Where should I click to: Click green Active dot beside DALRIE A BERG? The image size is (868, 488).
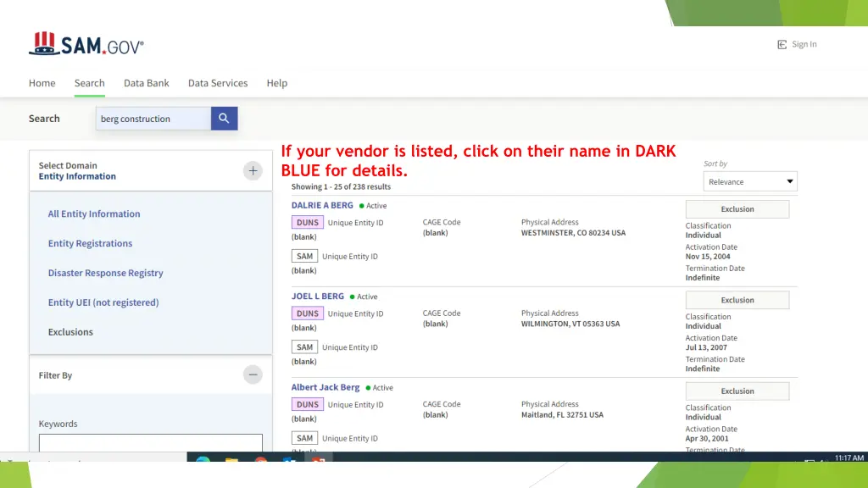[361, 206]
